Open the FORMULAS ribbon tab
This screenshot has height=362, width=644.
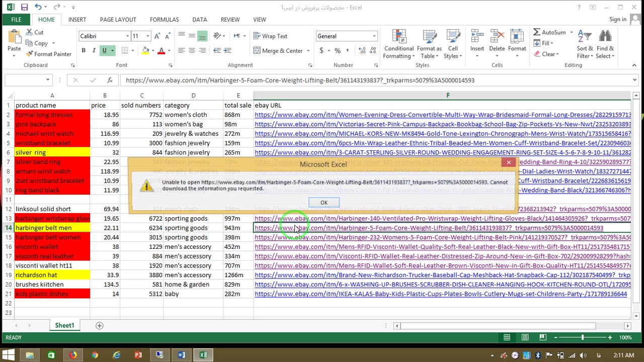pyautogui.click(x=164, y=20)
